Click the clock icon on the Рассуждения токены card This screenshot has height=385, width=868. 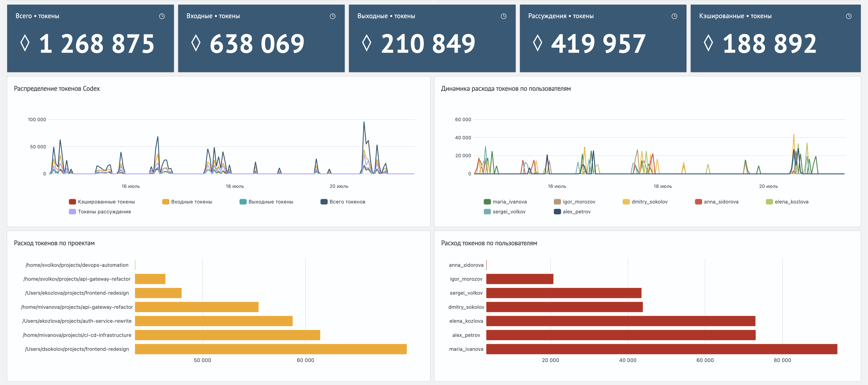[674, 16]
